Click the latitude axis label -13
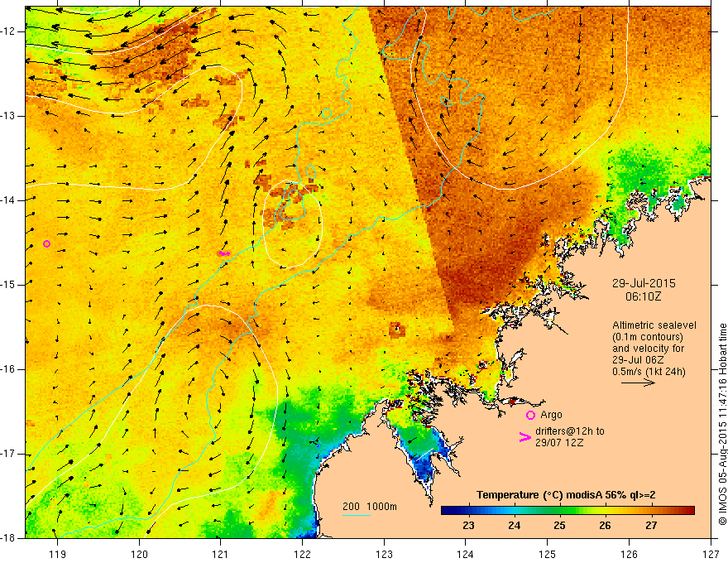Viewport: 728px width, 563px height. (9, 116)
